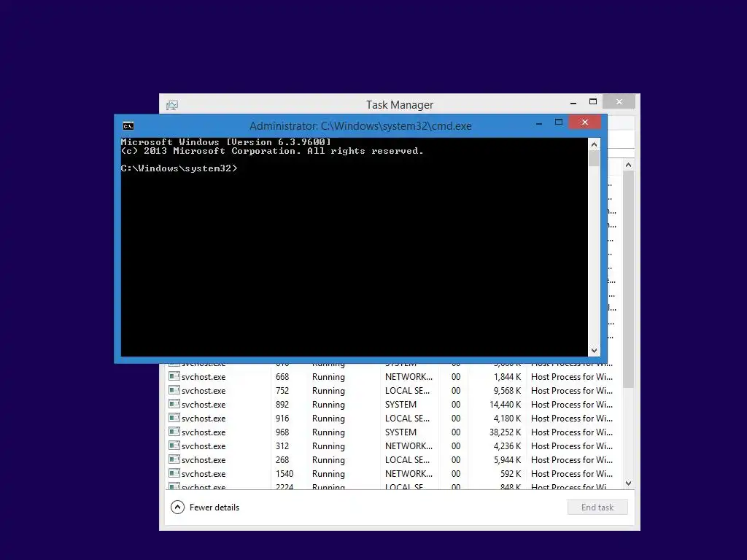
Task: Click svchost.exe process icon for PID 916
Action: pyautogui.click(x=174, y=418)
